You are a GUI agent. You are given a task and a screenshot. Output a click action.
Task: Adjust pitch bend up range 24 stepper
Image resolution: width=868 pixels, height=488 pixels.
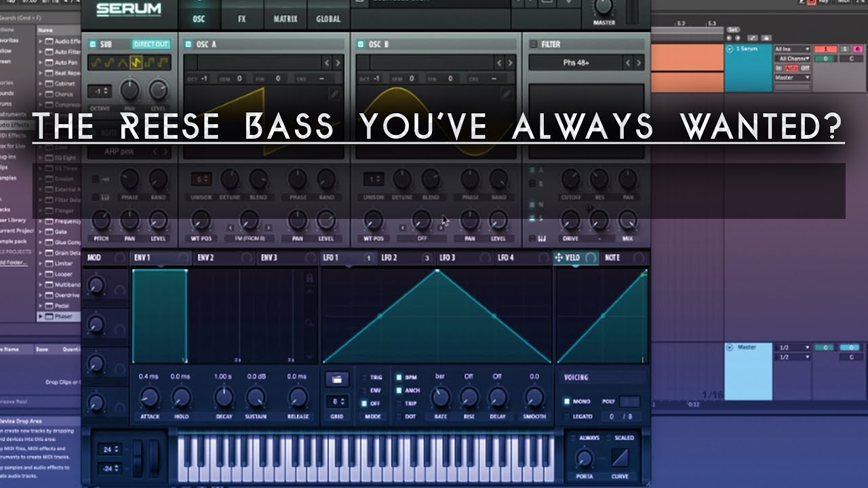[108, 449]
